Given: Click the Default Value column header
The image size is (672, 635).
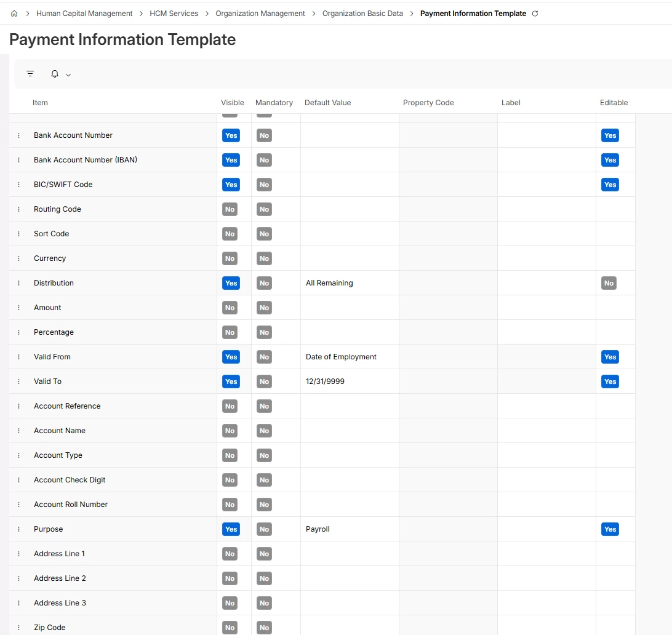Looking at the screenshot, I should (328, 103).
